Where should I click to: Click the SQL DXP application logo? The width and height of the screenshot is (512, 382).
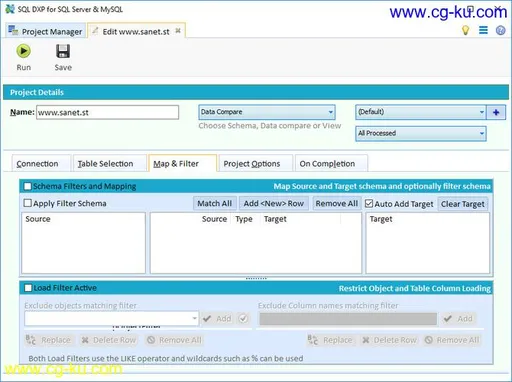click(x=10, y=9)
